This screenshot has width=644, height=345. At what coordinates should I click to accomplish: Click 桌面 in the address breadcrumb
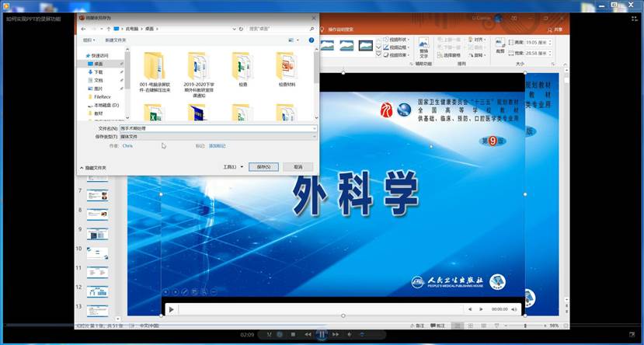click(x=149, y=30)
